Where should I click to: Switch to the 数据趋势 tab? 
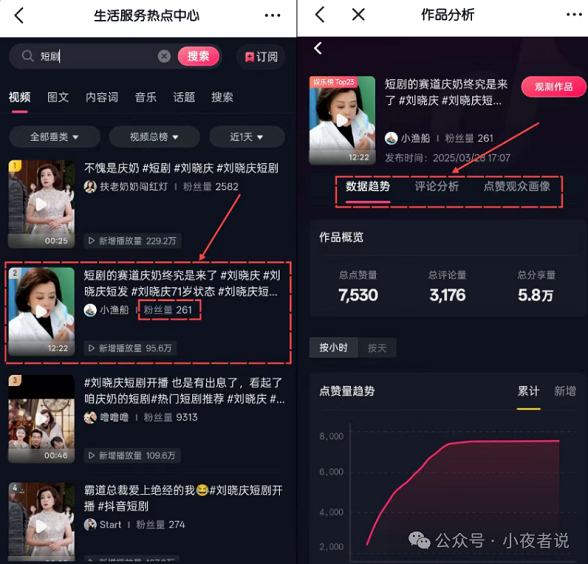point(368,186)
